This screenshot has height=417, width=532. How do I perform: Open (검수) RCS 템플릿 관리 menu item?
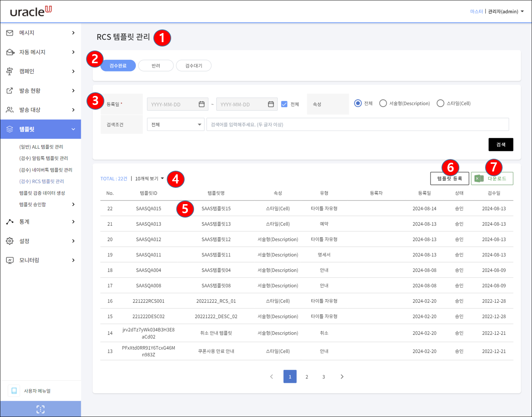tap(41, 181)
